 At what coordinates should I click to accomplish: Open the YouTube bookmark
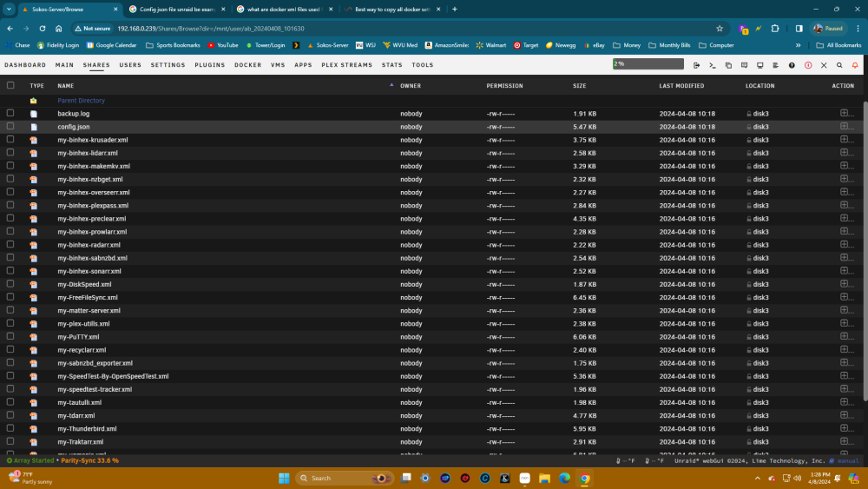pyautogui.click(x=223, y=45)
